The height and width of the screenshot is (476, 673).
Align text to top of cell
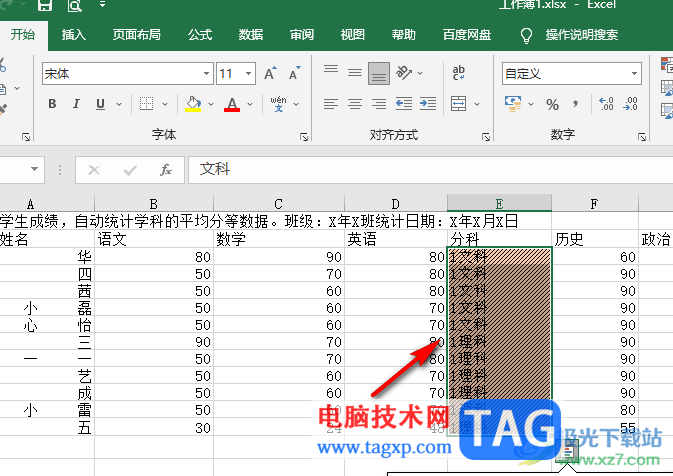point(331,71)
